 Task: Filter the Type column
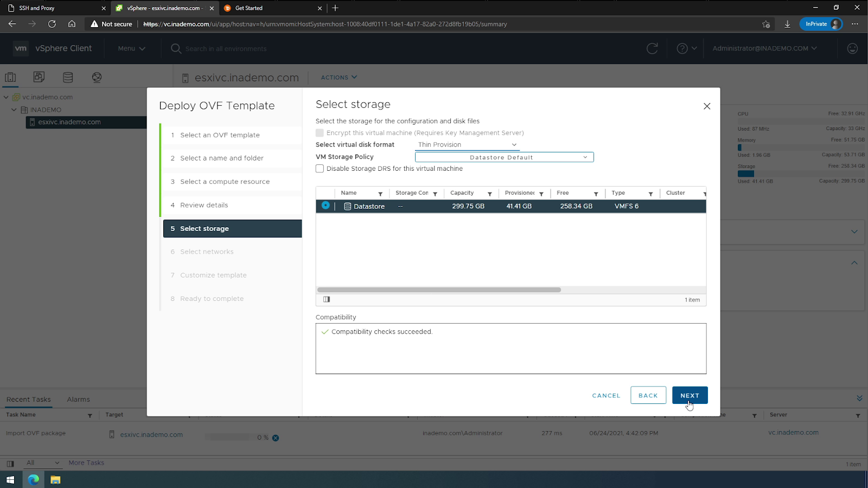[650, 194]
